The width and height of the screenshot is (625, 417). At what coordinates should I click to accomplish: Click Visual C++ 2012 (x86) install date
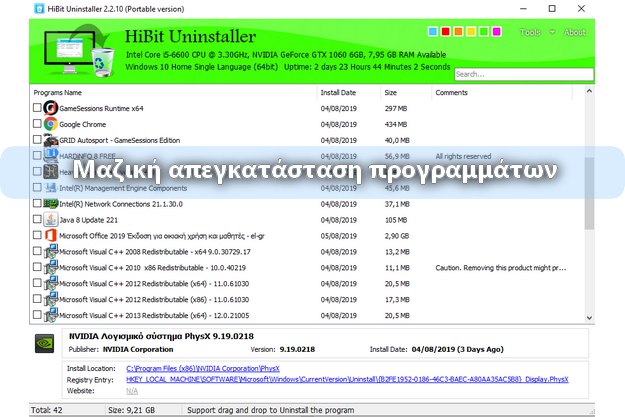pos(338,300)
